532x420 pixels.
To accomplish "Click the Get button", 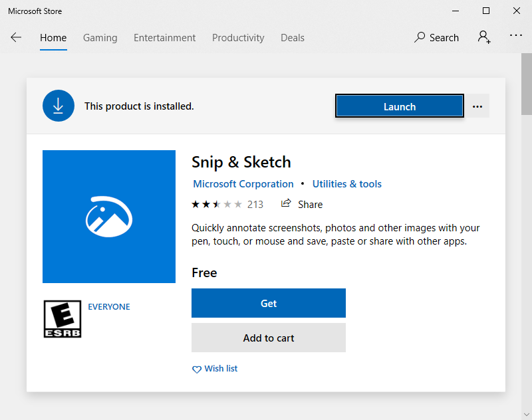I will click(269, 303).
